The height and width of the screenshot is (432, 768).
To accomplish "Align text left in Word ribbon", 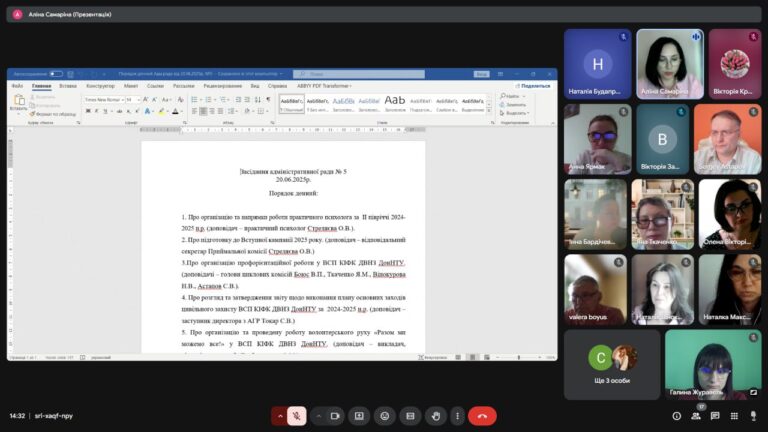I will click(194, 111).
